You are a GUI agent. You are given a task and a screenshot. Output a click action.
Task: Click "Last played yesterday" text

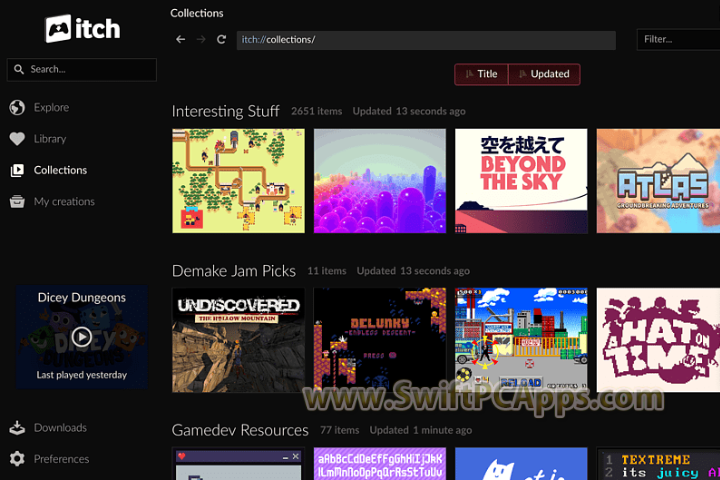tap(82, 375)
